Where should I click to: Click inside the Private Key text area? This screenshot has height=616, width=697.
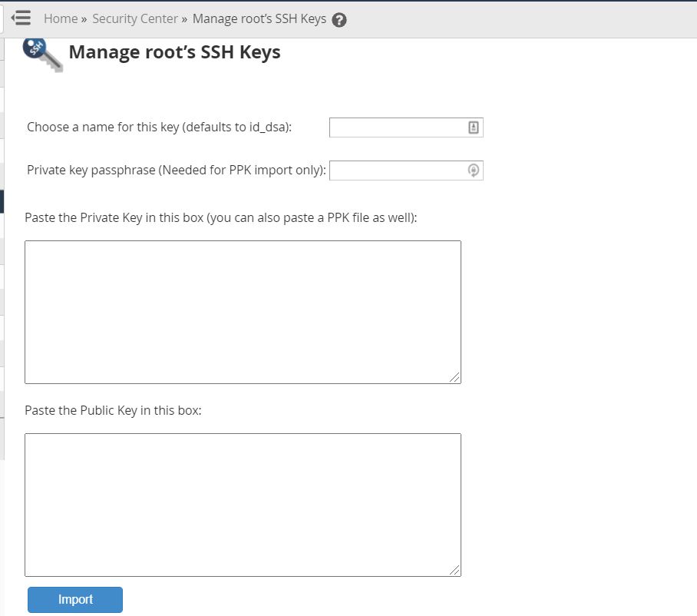(x=243, y=312)
